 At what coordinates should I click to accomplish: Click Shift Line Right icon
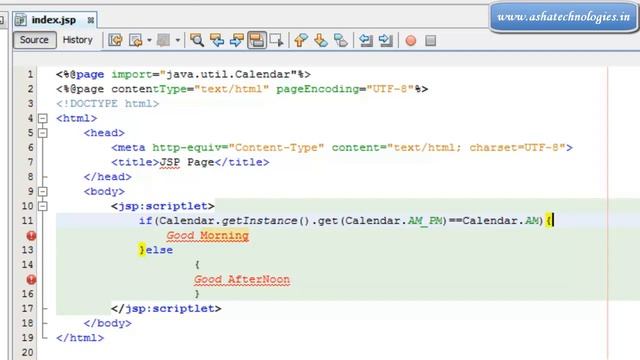click(386, 40)
